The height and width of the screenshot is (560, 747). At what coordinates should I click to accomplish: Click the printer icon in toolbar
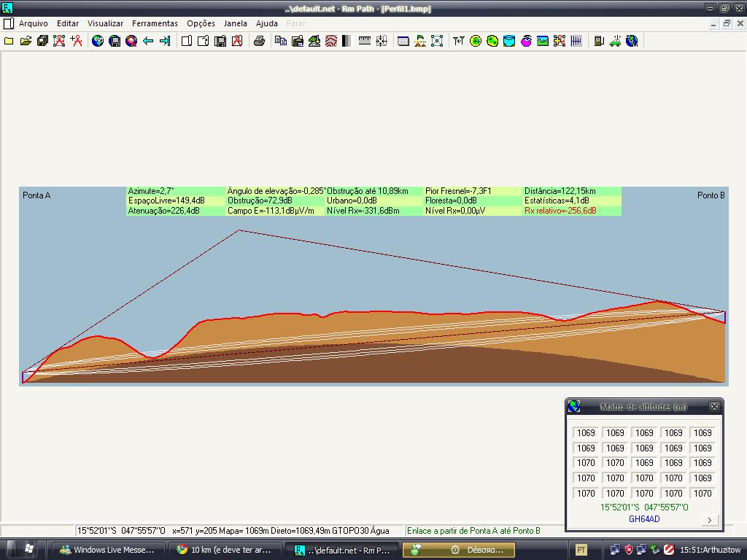(259, 41)
